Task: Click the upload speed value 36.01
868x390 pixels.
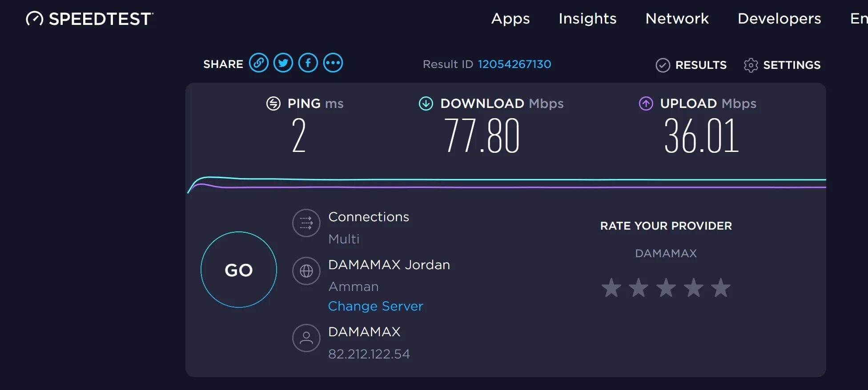Action: click(701, 136)
